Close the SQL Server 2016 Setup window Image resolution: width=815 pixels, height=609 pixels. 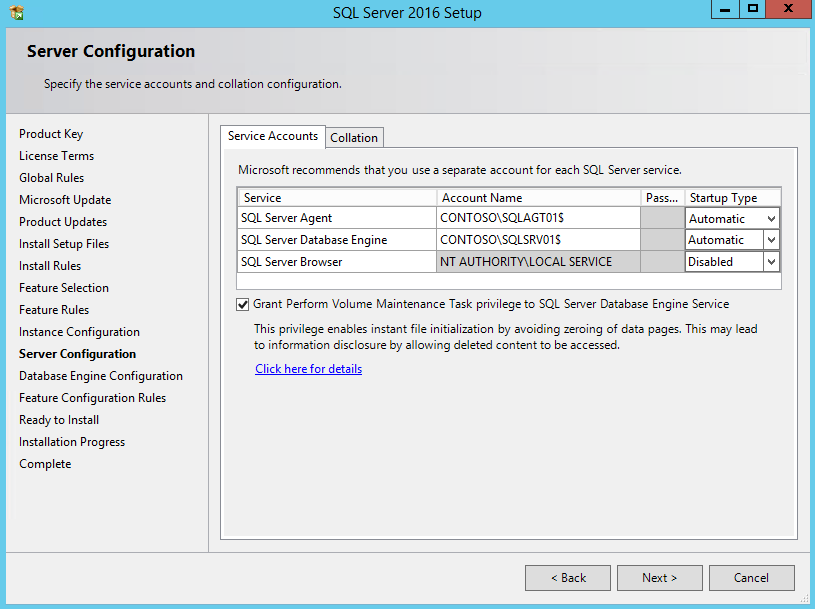tap(788, 9)
